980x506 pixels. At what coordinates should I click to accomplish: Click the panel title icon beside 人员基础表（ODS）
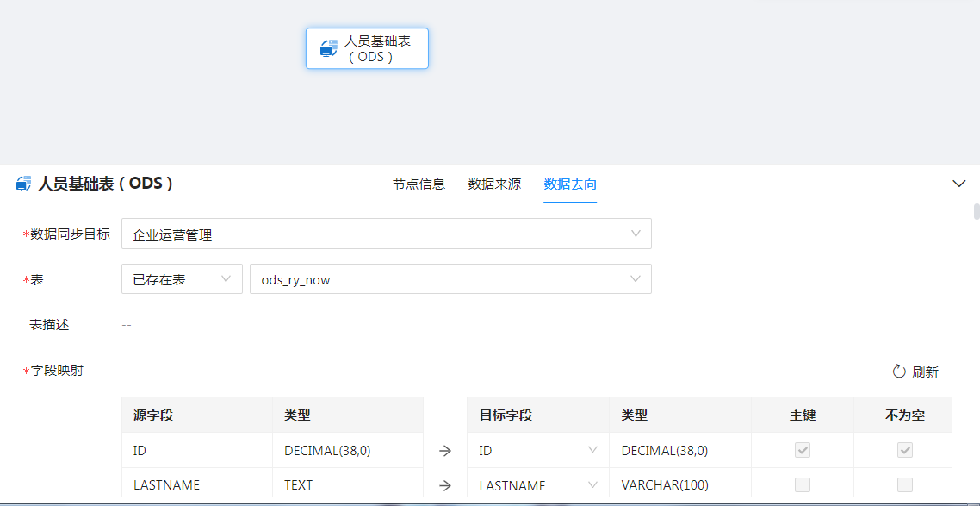24,184
